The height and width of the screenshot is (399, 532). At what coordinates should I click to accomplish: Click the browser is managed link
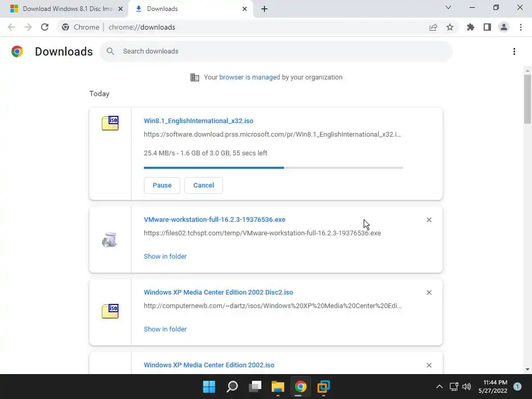[x=250, y=77]
